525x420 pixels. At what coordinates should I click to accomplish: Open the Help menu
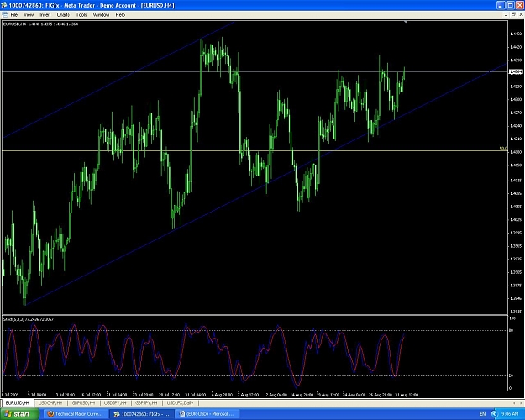[120, 15]
